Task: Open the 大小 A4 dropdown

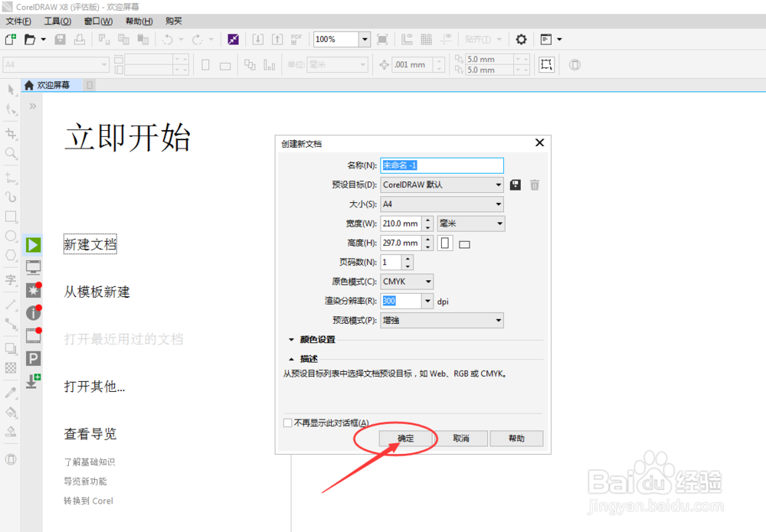Action: coord(442,204)
